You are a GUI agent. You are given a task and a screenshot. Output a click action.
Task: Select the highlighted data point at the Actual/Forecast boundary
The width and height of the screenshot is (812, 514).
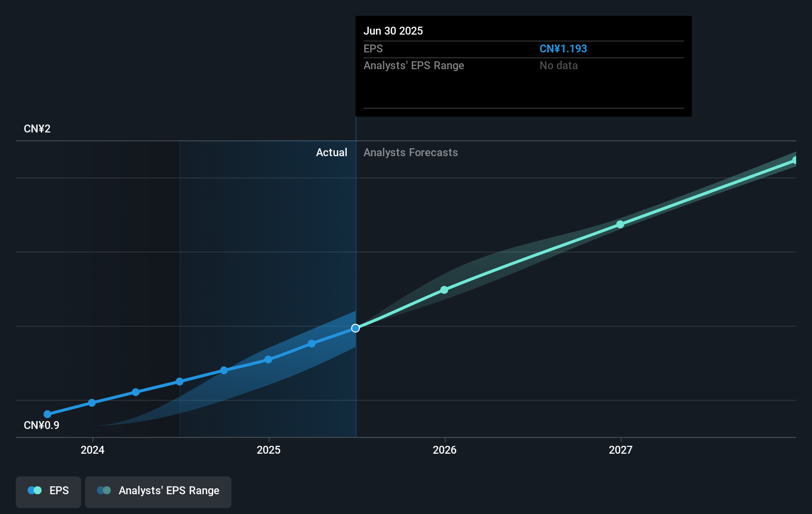pyautogui.click(x=355, y=328)
